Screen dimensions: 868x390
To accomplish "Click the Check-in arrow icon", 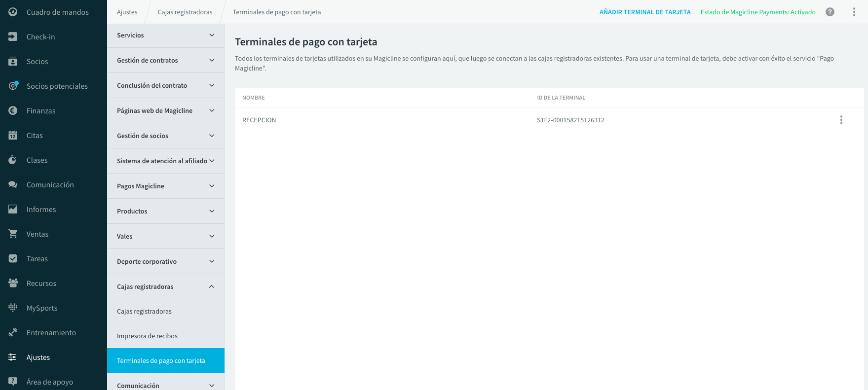I will [x=13, y=36].
